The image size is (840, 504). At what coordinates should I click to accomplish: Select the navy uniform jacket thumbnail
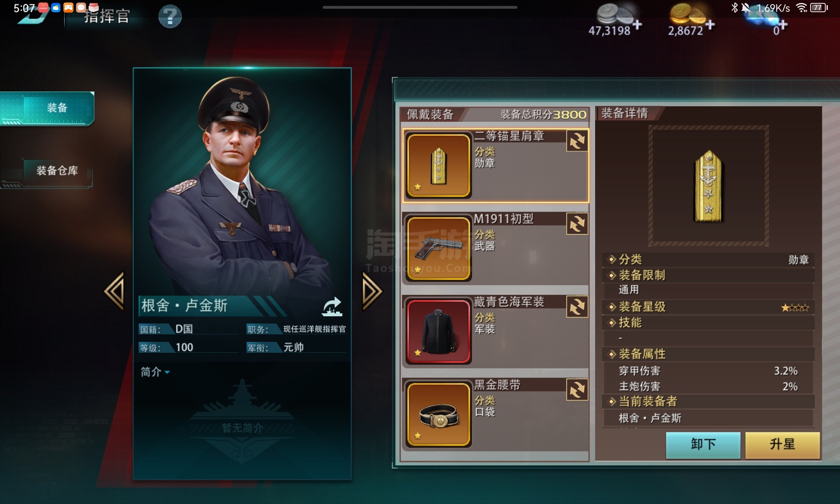click(x=438, y=331)
